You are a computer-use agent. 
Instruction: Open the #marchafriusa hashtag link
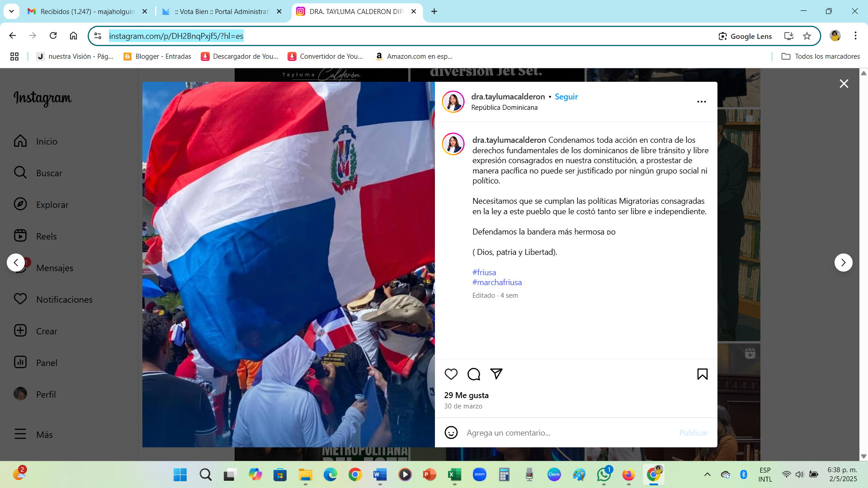click(497, 282)
